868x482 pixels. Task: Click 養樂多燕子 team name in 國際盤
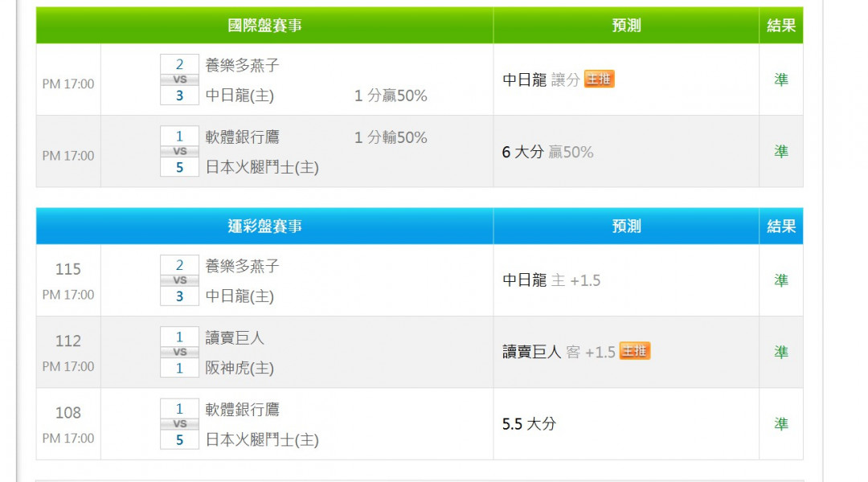click(x=242, y=65)
